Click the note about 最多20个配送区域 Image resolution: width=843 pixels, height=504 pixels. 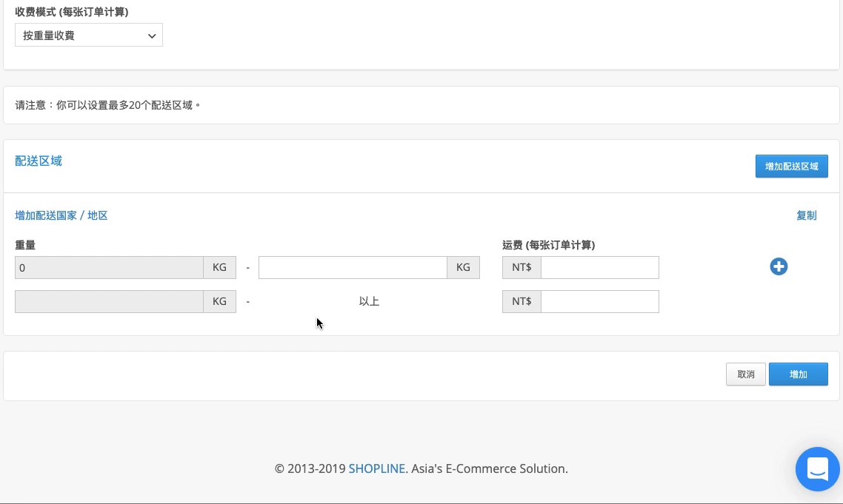pyautogui.click(x=108, y=105)
